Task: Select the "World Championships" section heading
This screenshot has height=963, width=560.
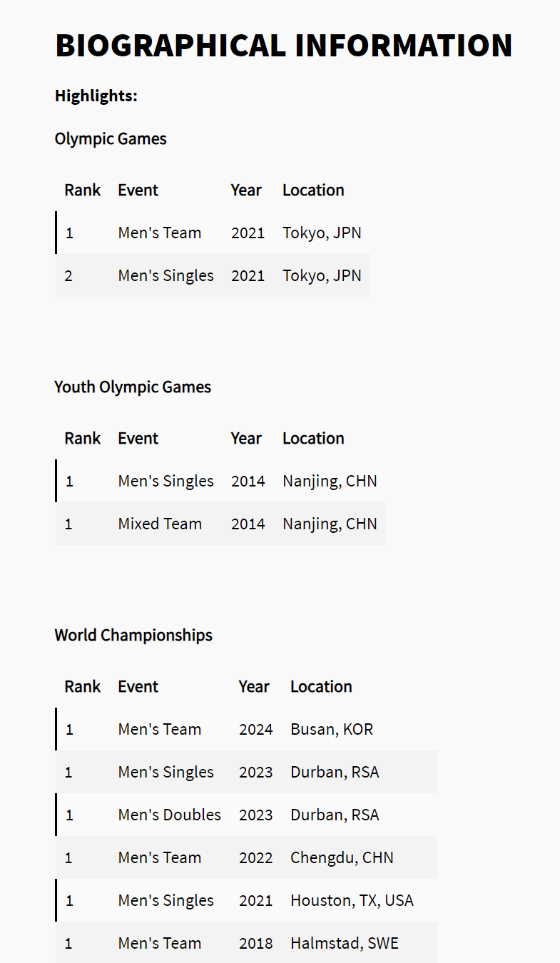Action: tap(133, 635)
